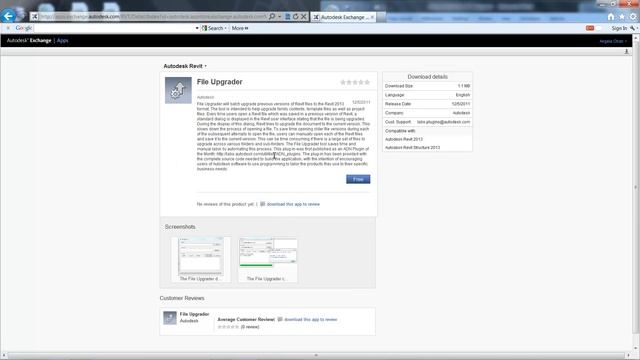Click the Download Size row
This screenshot has height=360, width=640.
coord(427,86)
